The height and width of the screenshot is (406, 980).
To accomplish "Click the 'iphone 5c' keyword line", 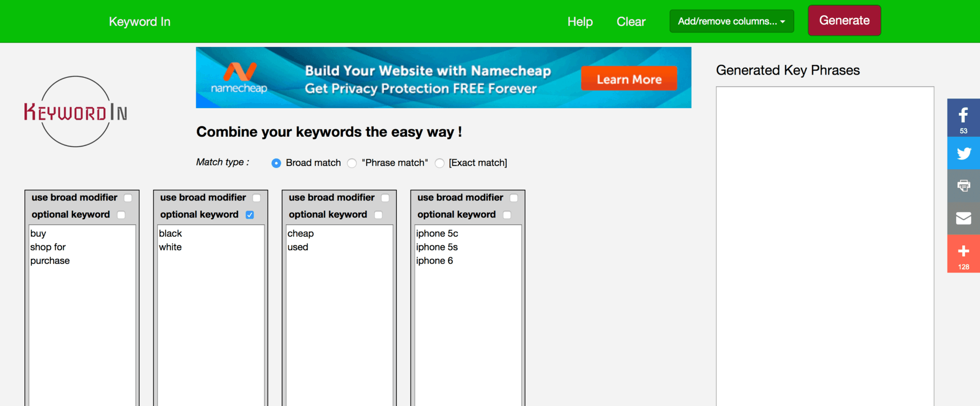I will point(437,233).
